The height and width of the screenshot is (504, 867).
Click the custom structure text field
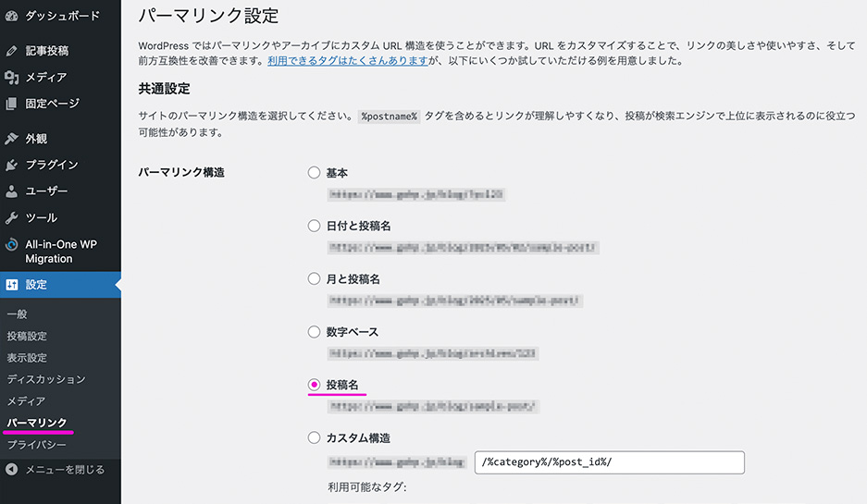tap(609, 462)
